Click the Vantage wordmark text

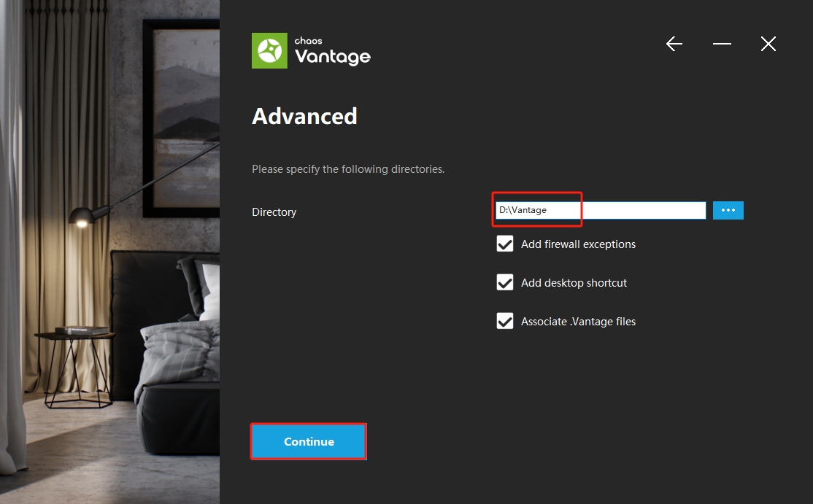point(333,56)
